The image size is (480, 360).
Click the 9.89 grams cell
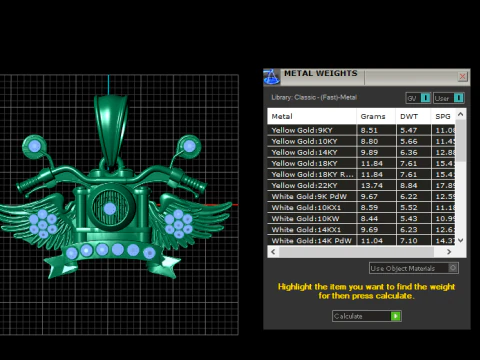(376, 152)
